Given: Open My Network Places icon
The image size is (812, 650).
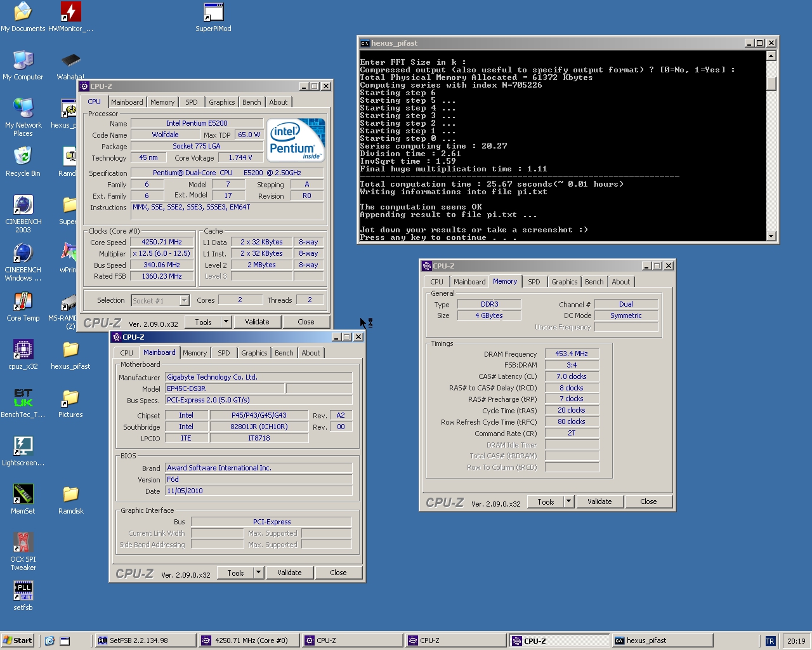Looking at the screenshot, I should (23, 117).
